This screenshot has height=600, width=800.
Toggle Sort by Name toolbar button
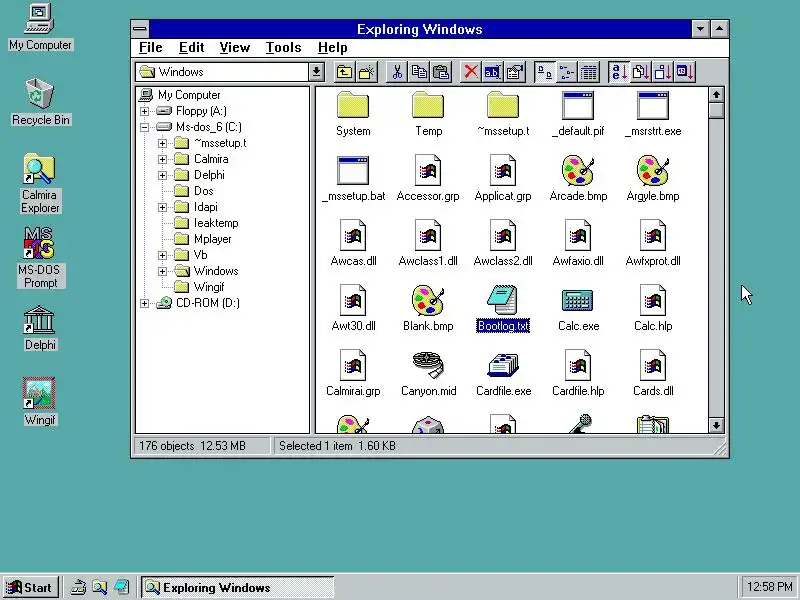click(x=619, y=72)
